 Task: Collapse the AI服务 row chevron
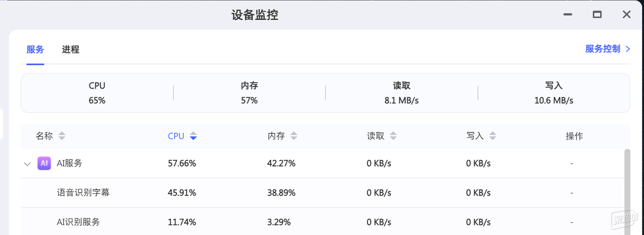[x=27, y=164]
